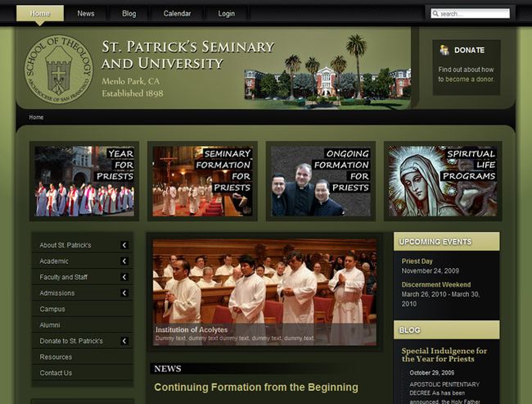
Task: Expand About St. Patrick's submenu arrow
Action: [124, 245]
